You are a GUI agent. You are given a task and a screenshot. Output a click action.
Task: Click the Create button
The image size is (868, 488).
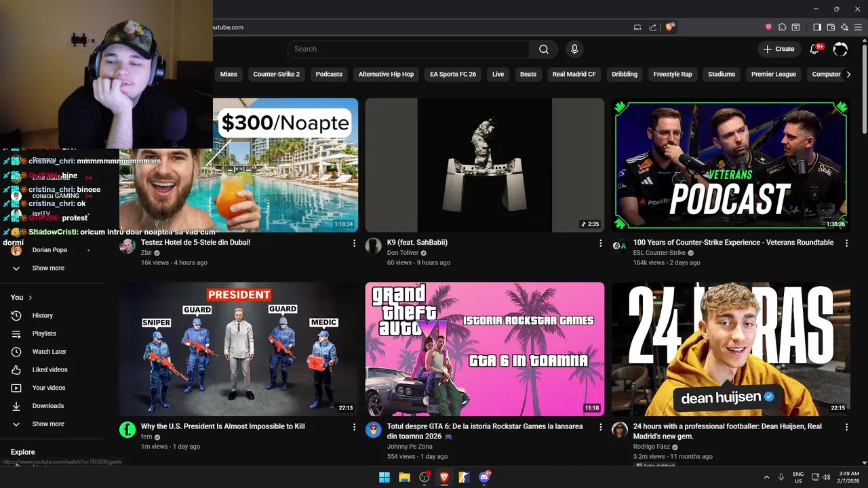[x=778, y=49]
